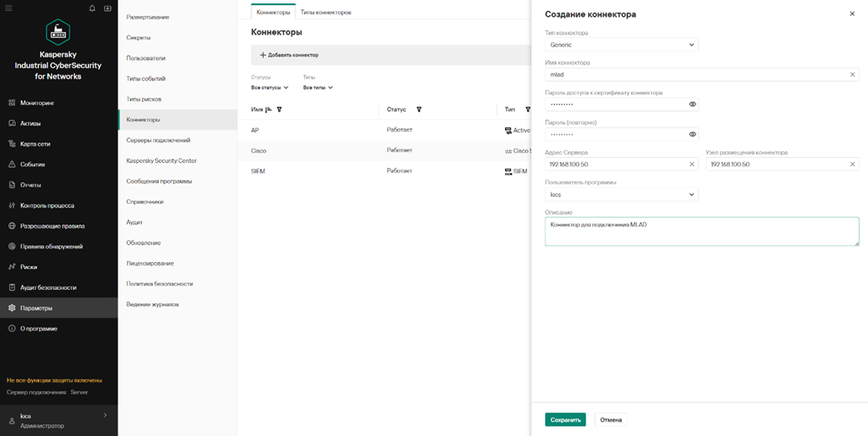Expand the Пользователь программы dropdown

coord(621,194)
